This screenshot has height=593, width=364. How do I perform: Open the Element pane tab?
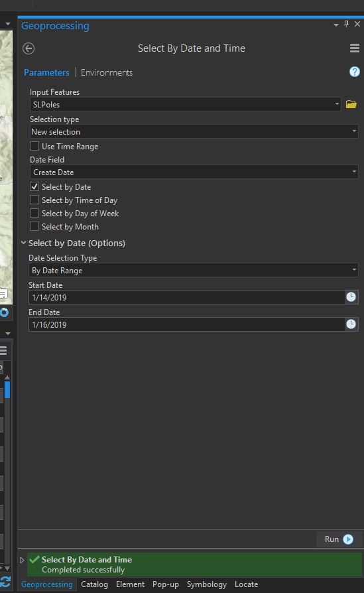click(x=131, y=584)
